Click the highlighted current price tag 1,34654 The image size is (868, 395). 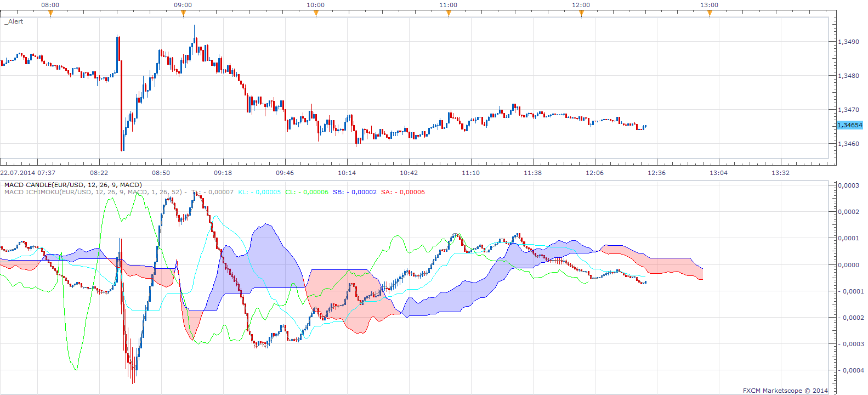[x=850, y=125]
